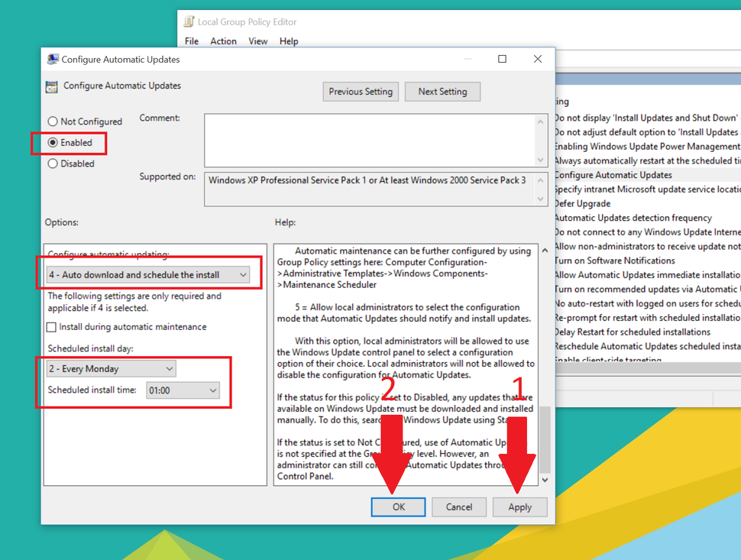Click the Supported on box scroll up arrow
The width and height of the screenshot is (741, 560).
tap(541, 180)
